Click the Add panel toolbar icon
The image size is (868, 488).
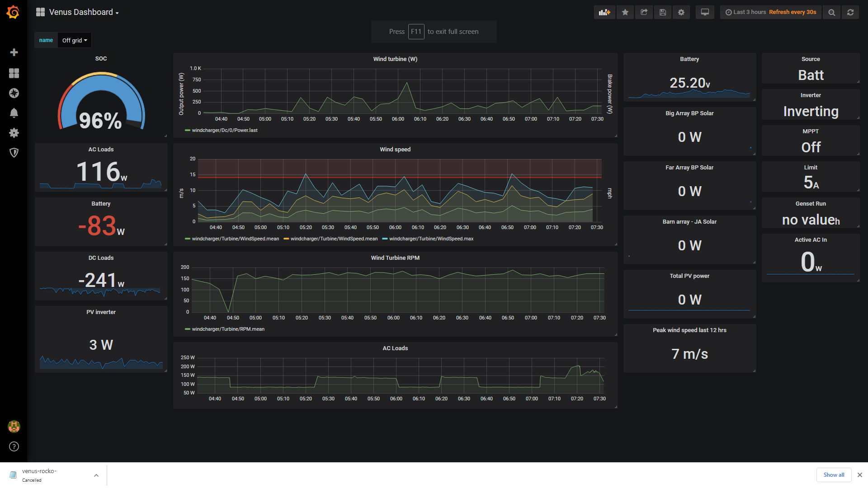[604, 12]
